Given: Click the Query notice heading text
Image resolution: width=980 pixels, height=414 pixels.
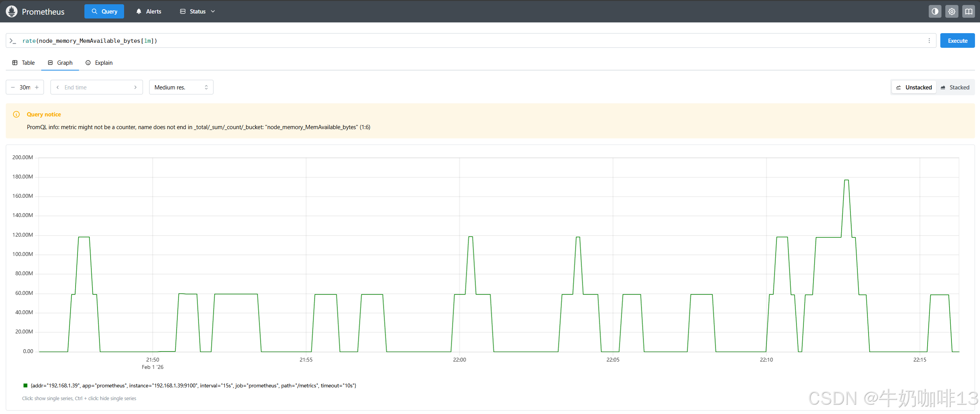Looking at the screenshot, I should pos(44,114).
